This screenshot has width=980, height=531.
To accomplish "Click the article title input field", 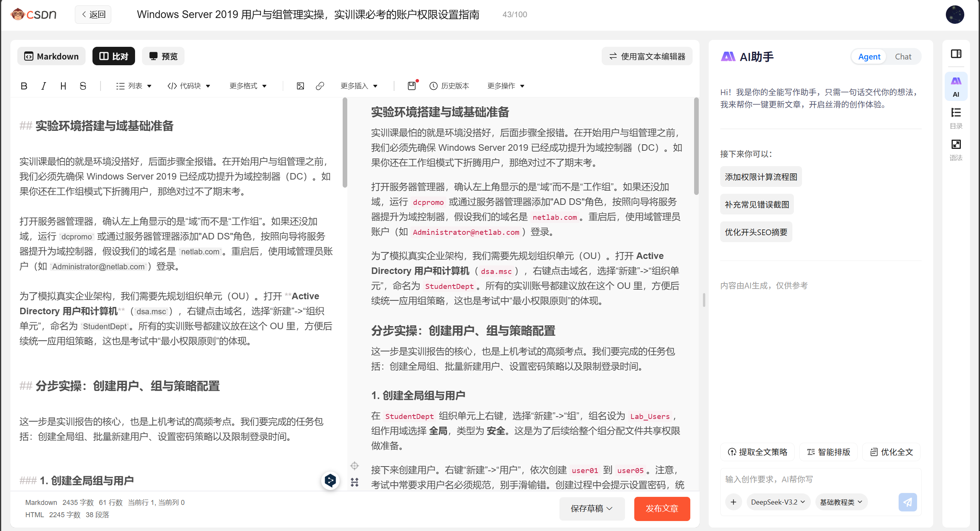I will point(308,15).
